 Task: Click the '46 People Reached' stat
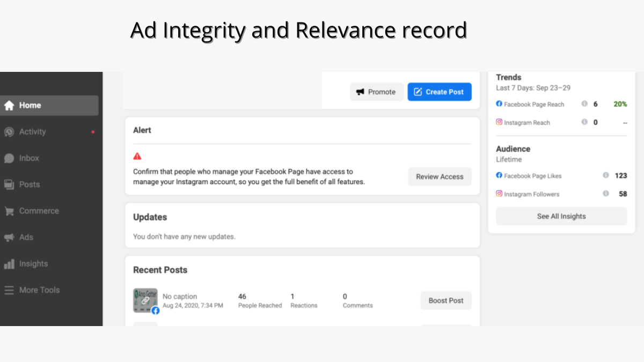[x=260, y=301]
